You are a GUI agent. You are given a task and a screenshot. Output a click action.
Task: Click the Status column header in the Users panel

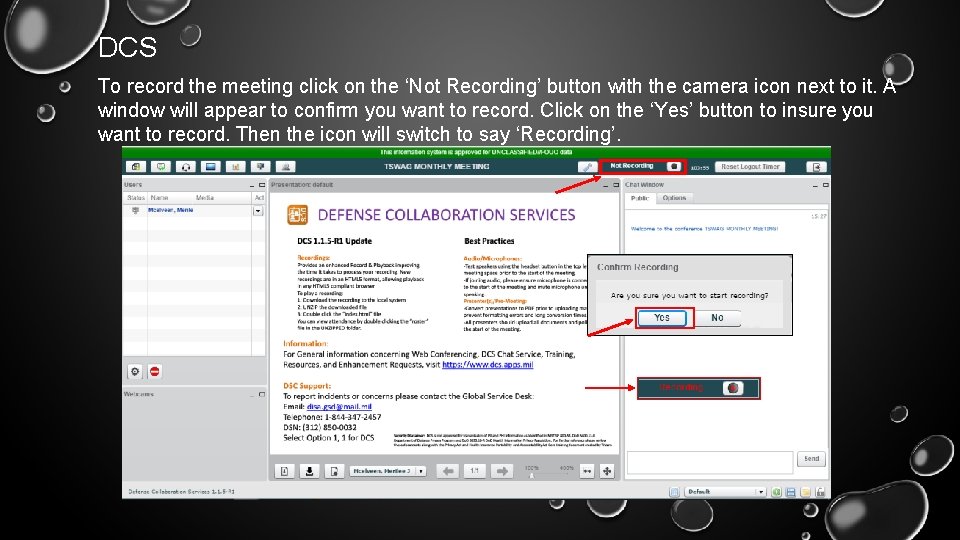(x=135, y=198)
